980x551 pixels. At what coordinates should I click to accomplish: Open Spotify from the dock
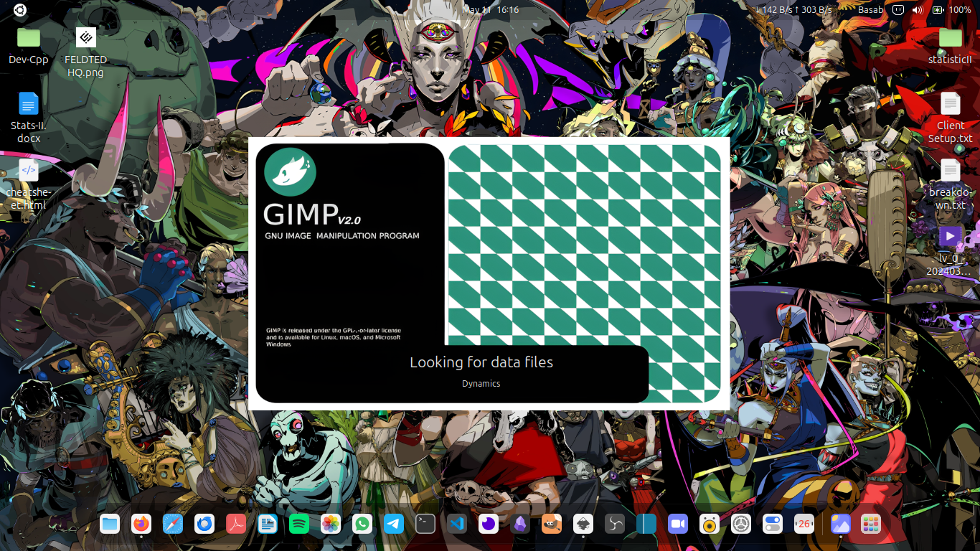click(x=299, y=524)
